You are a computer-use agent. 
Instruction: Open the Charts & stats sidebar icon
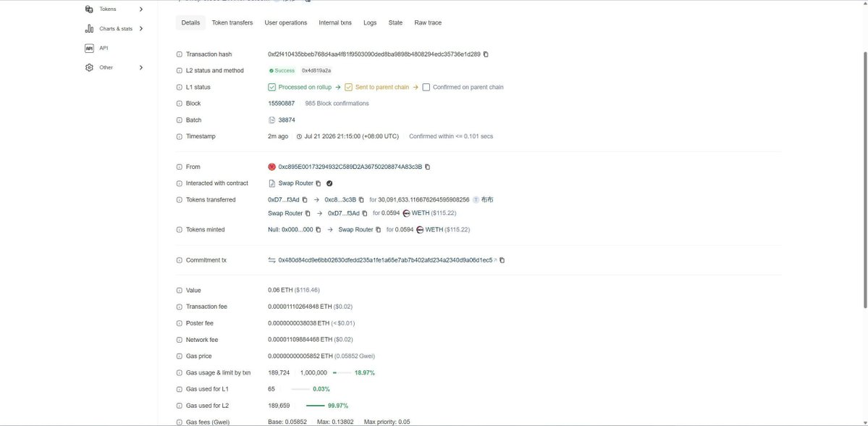89,28
